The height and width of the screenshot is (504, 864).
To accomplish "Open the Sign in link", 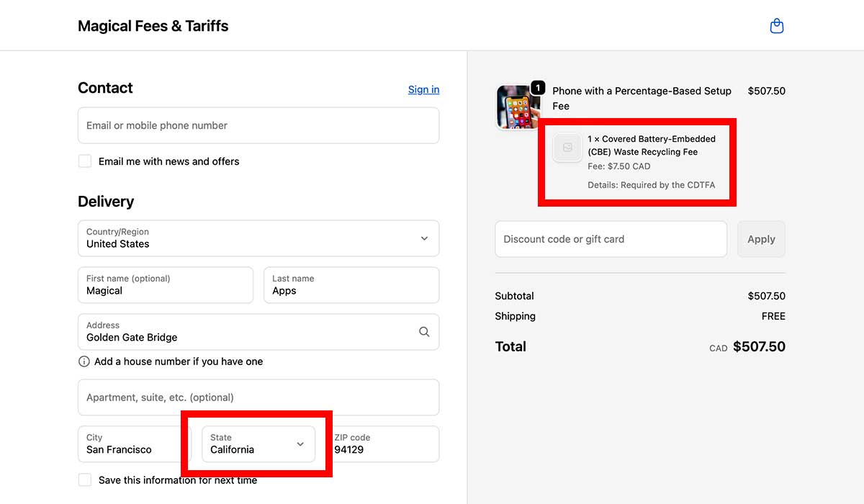I will (423, 89).
